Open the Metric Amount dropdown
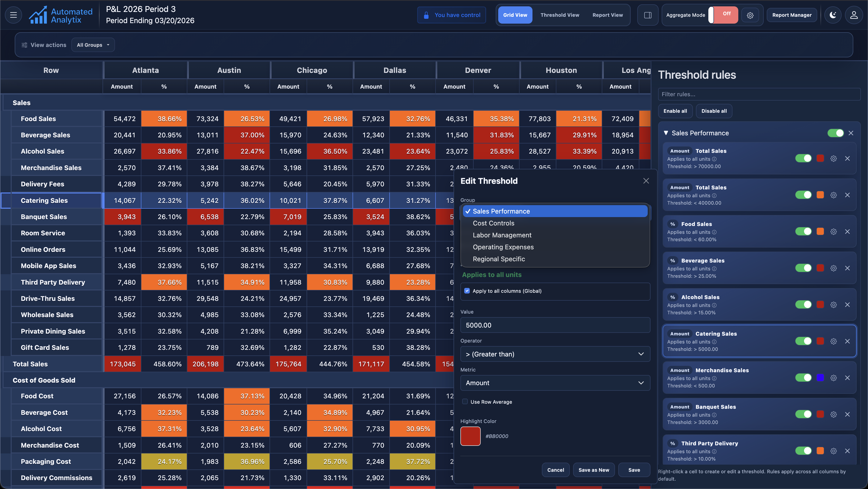The width and height of the screenshot is (868, 489). 555,383
